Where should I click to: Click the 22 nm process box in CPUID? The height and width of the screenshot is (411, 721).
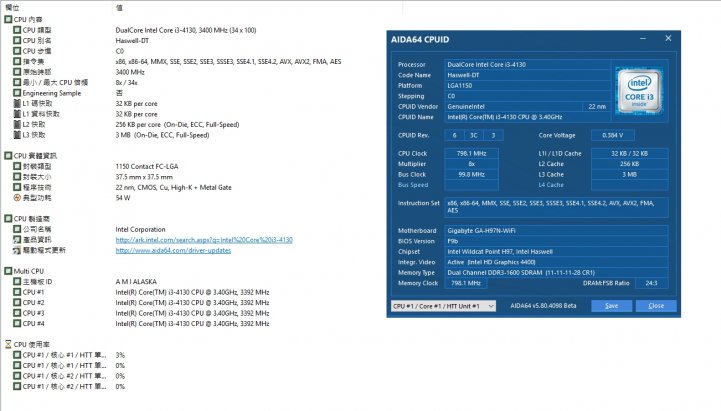[x=597, y=107]
